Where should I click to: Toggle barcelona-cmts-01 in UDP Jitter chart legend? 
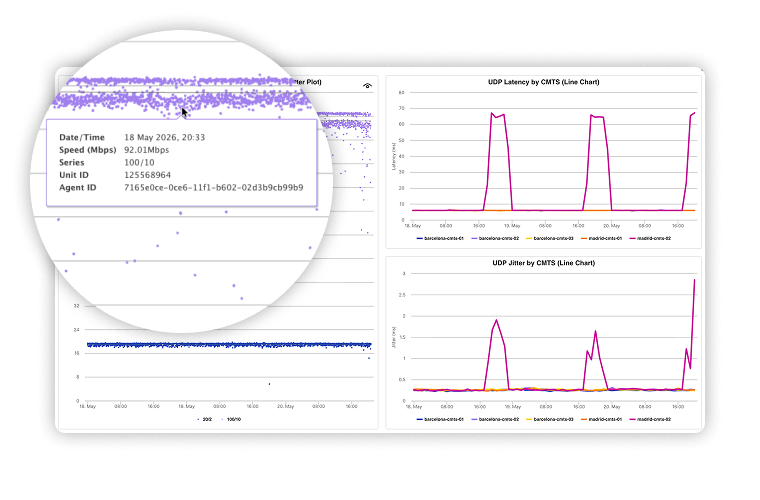pyautogui.click(x=440, y=419)
